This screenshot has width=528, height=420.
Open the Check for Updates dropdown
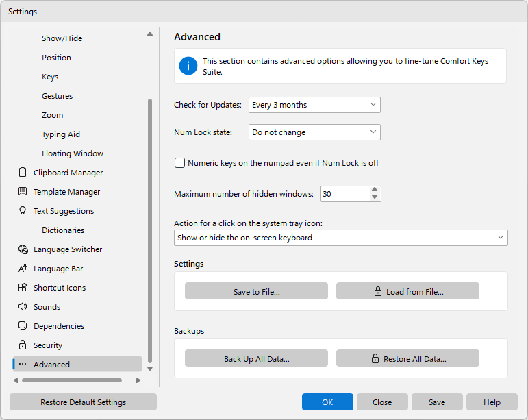314,105
